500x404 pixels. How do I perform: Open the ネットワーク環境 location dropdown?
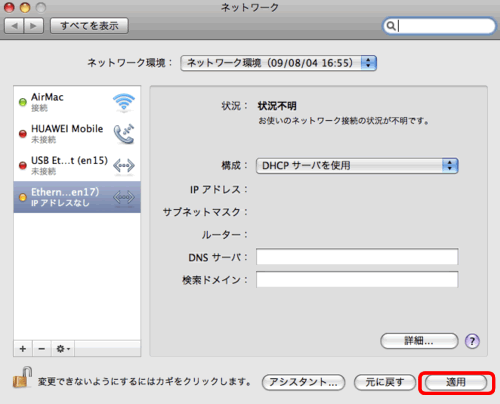pyautogui.click(x=279, y=63)
